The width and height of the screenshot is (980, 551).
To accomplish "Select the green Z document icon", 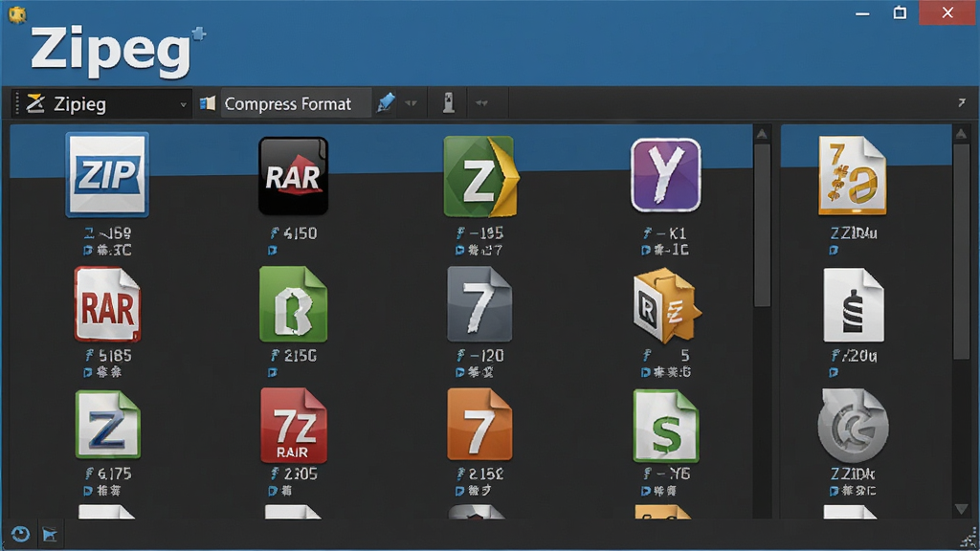I will point(107,425).
